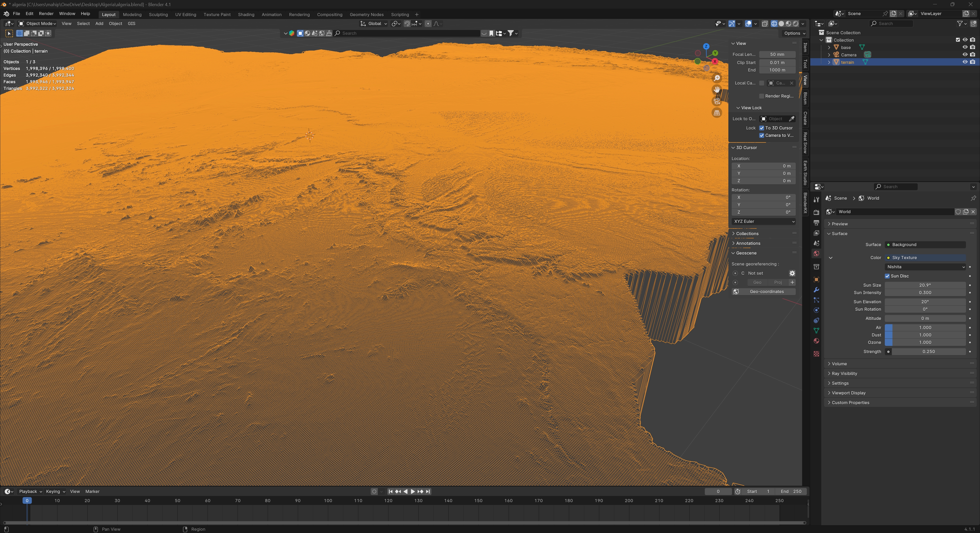The width and height of the screenshot is (980, 533).
Task: Open Modifier wrench properties tab
Action: pos(816,290)
